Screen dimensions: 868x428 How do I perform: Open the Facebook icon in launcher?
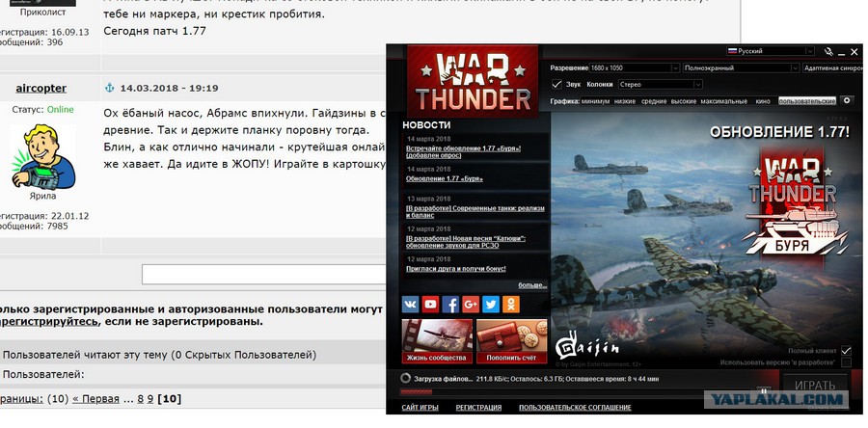coord(450,305)
